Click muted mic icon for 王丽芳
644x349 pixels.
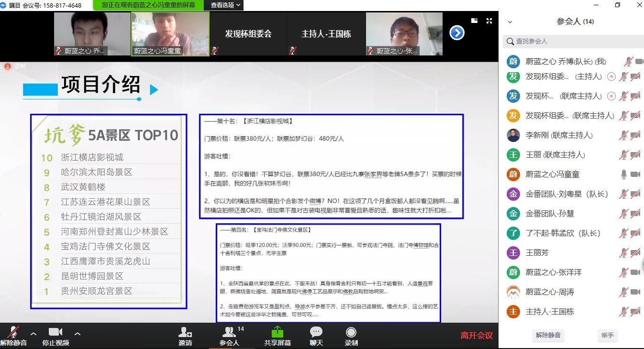[x=623, y=253]
